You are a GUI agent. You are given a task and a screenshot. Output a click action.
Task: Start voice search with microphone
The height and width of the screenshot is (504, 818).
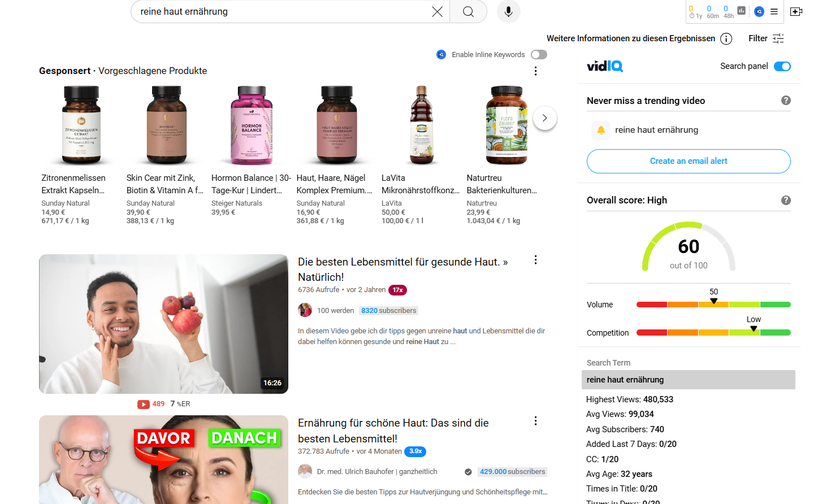coord(508,12)
